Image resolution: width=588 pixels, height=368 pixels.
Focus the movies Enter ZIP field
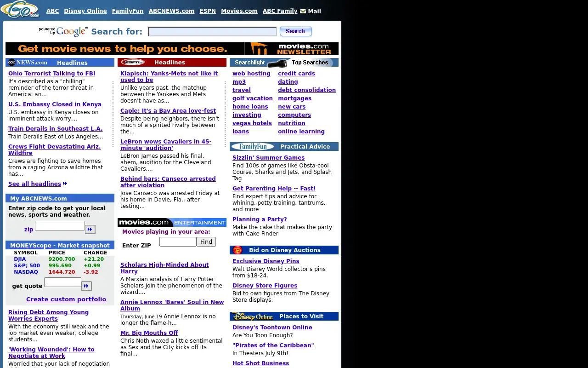178,241
